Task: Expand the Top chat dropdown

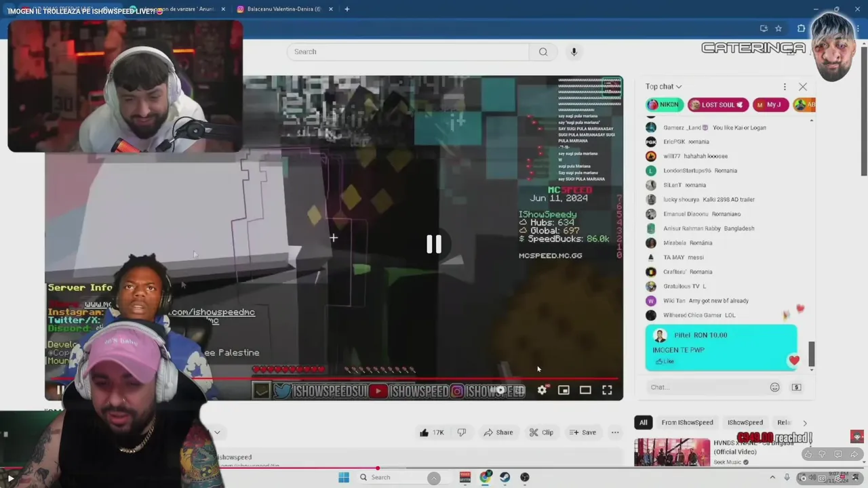Action: click(664, 87)
